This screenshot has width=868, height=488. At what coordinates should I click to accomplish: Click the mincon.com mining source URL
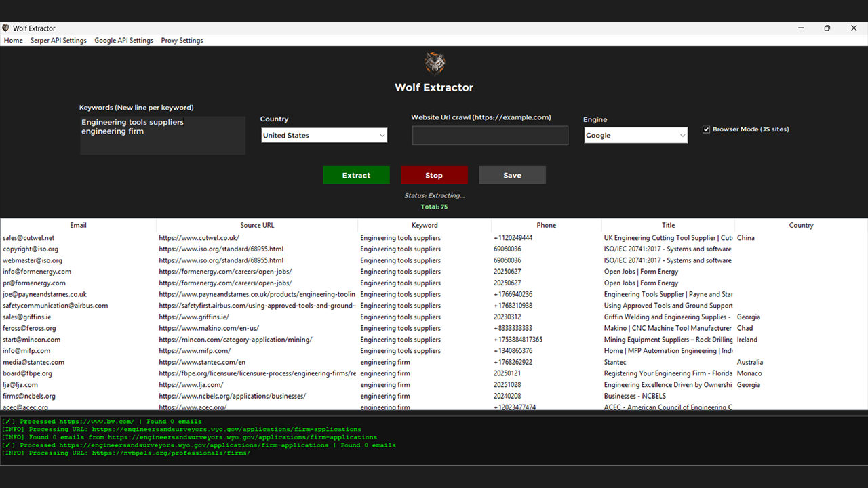[235, 340]
